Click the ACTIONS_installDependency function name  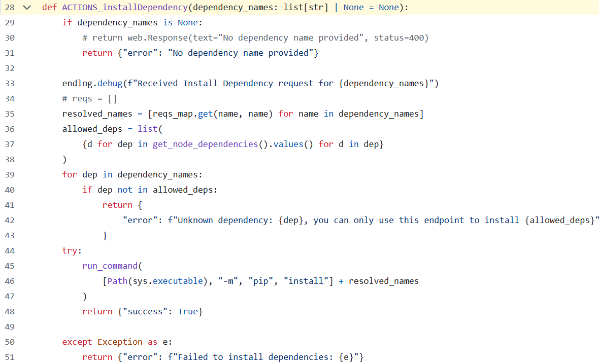[x=125, y=7]
